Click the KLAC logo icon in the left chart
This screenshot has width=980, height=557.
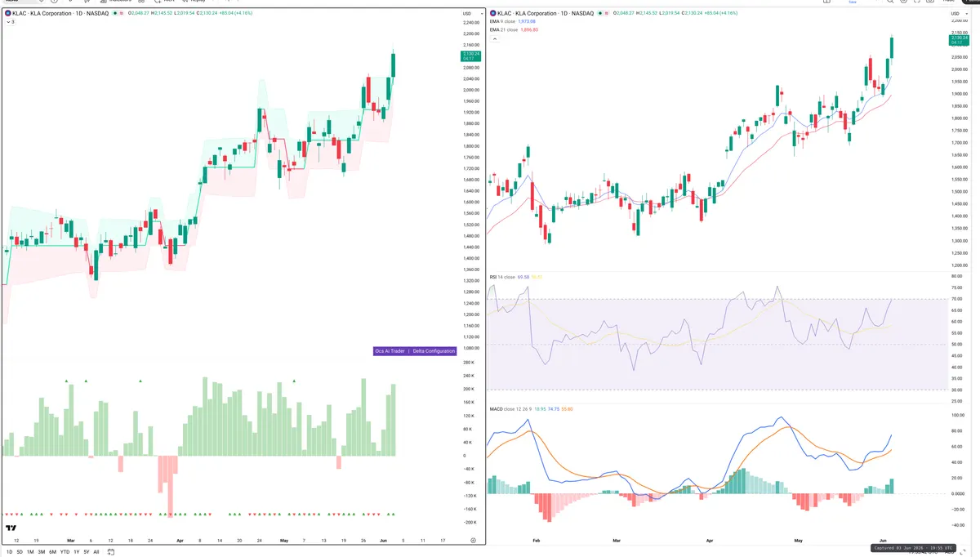(8, 13)
